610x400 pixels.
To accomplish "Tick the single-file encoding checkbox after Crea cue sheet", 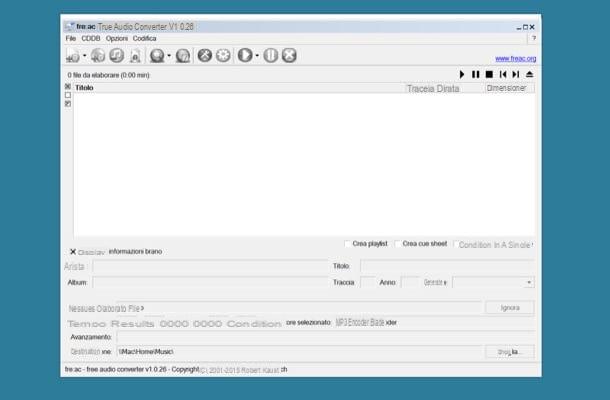I will (455, 244).
